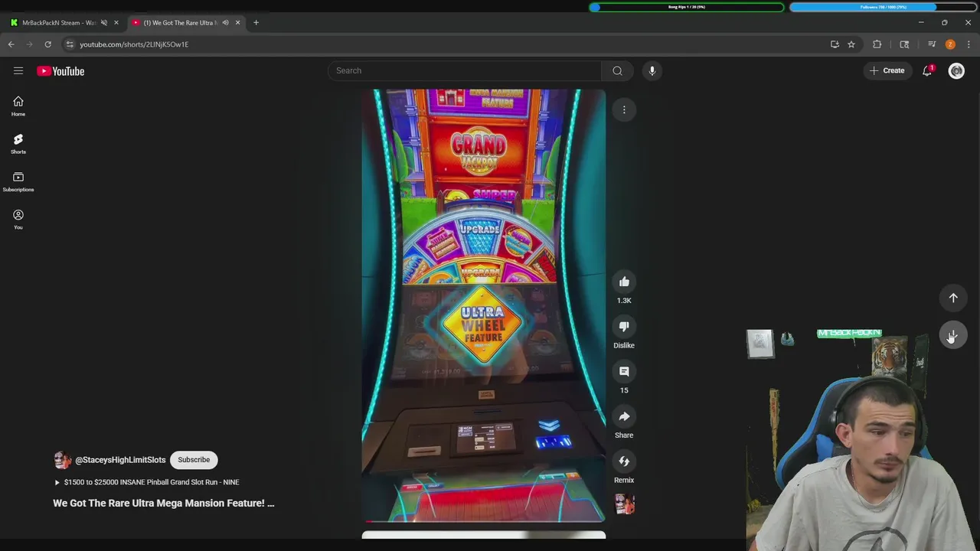Click the address bar URL
This screenshot has height=551, width=980.
pos(134,44)
